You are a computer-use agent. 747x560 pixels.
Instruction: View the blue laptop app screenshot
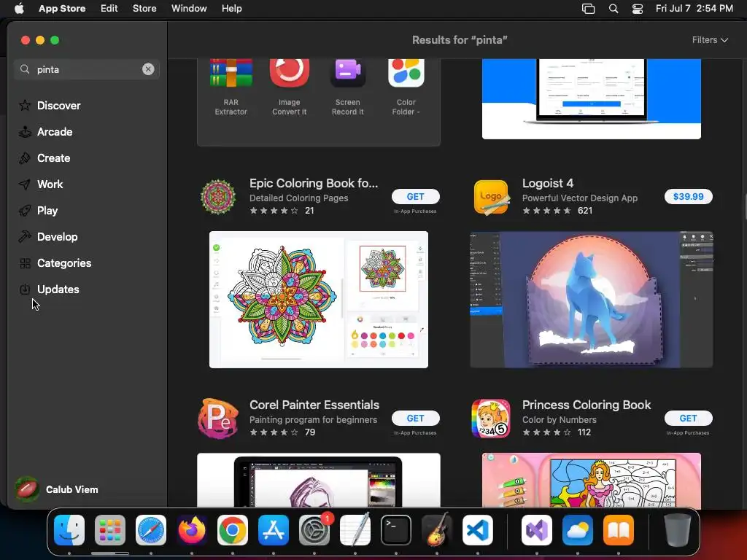(x=591, y=99)
